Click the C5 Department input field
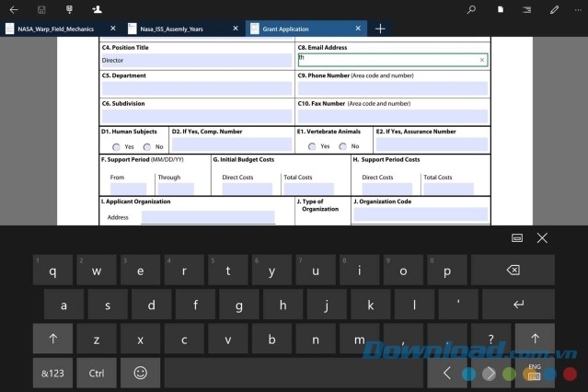 point(196,88)
